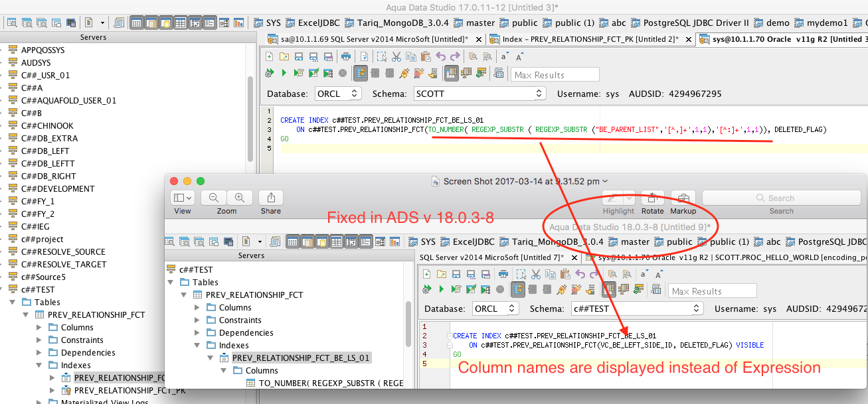
Task: Increase font size with large 'A' icon, back window
Action: coord(520,57)
